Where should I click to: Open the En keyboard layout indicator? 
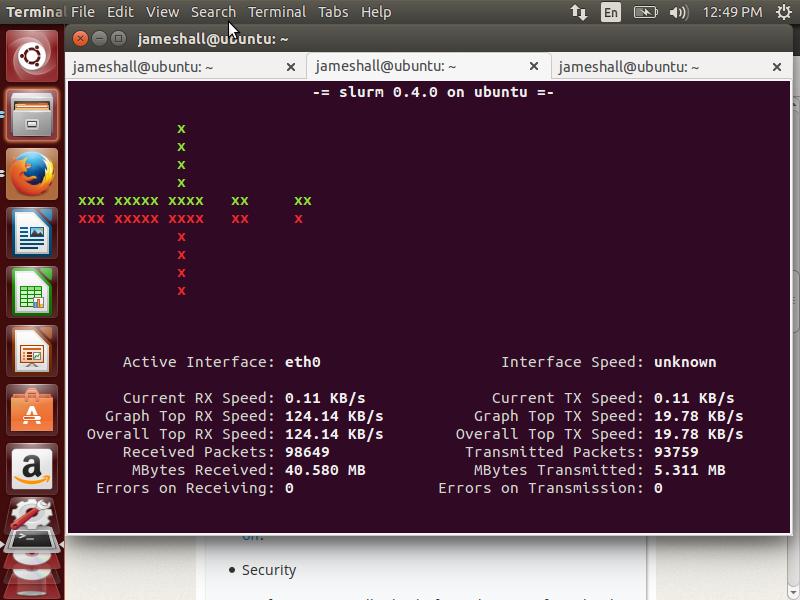tap(611, 12)
